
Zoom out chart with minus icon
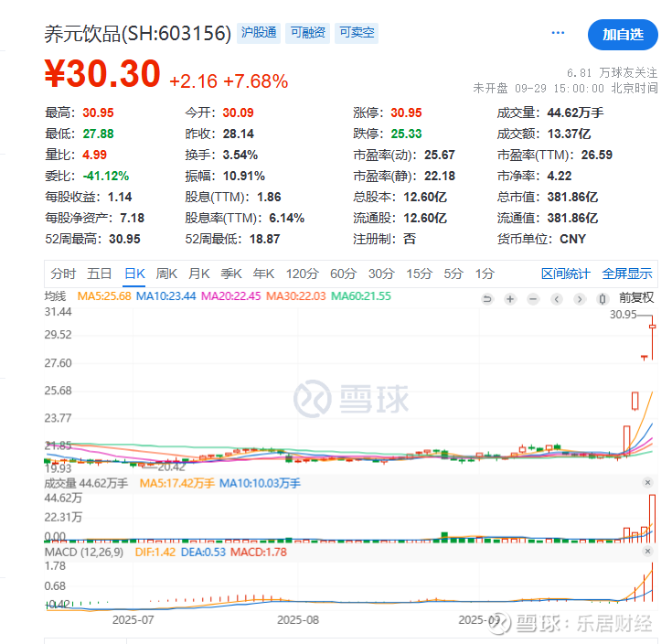coord(533,299)
